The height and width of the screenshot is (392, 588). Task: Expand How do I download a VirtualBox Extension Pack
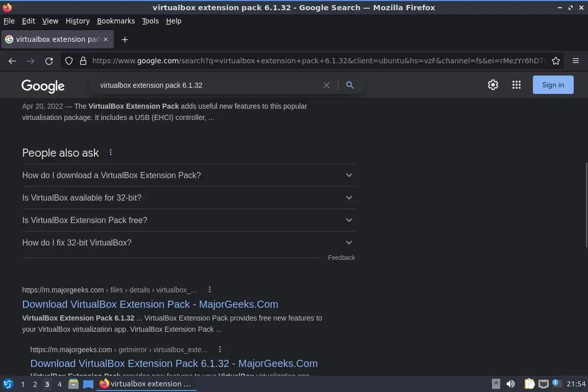(x=189, y=175)
